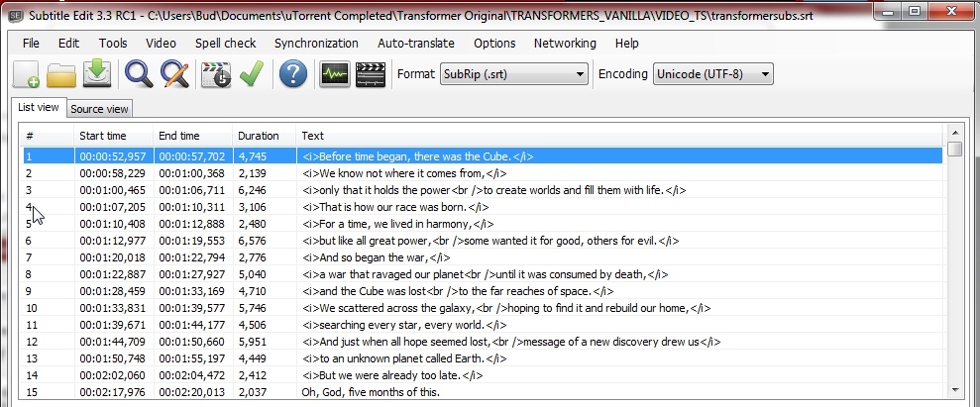This screenshot has height=407, width=980.
Task: Save subtitle with the download-arrow icon
Action: pos(97,74)
